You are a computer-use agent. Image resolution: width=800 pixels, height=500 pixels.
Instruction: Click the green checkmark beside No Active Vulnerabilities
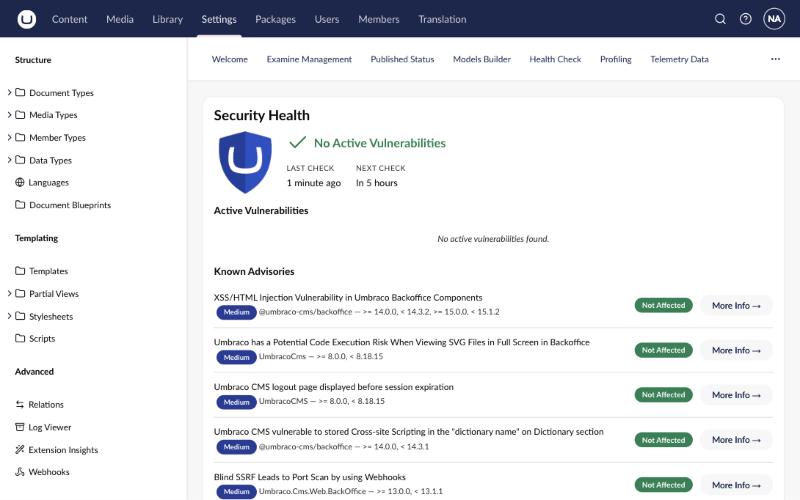pyautogui.click(x=297, y=142)
